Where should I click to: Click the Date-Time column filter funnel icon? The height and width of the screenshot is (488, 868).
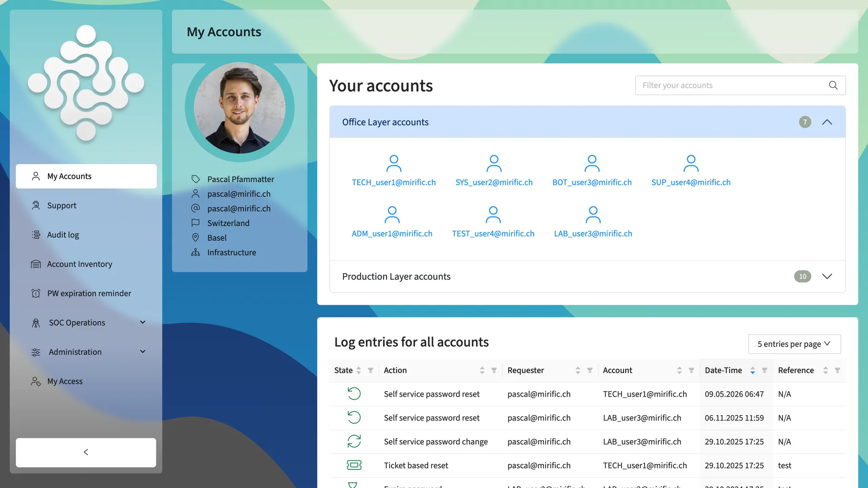click(764, 370)
